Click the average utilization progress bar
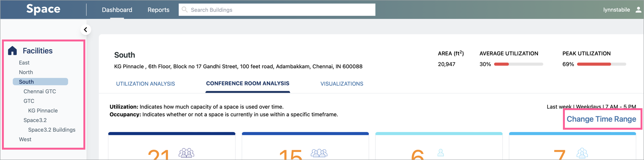Viewport: 644px width, 160px height. click(x=518, y=64)
